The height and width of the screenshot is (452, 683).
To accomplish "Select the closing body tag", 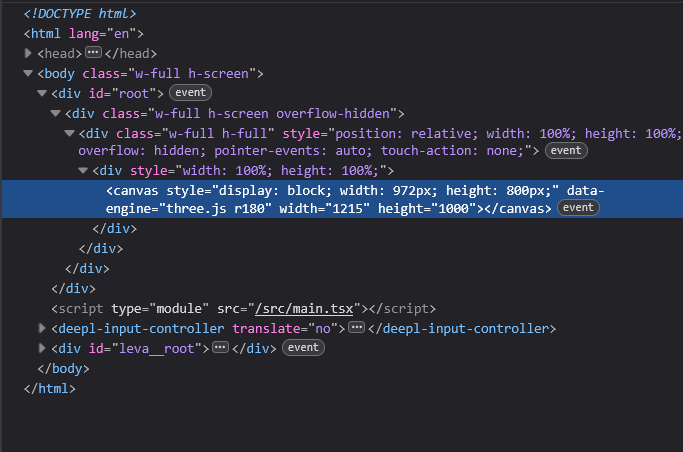I will pos(63,369).
